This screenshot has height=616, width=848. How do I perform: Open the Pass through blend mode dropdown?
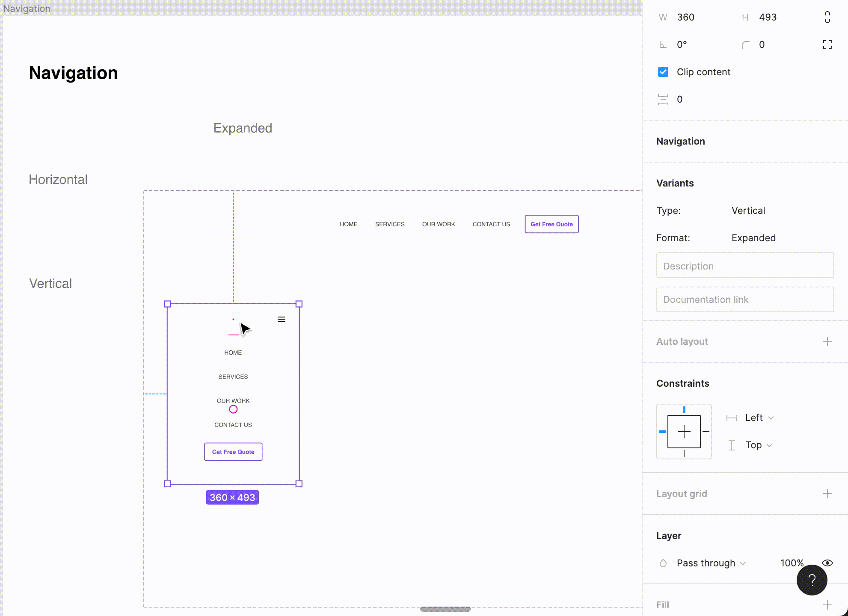point(711,563)
